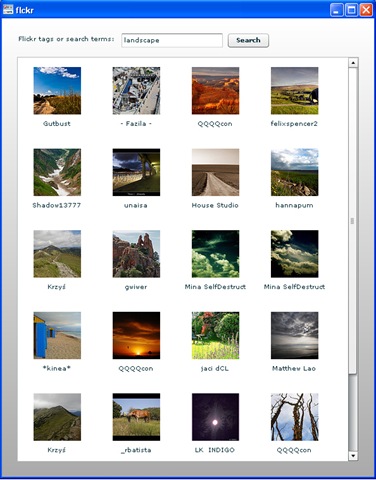Select QQQQcon's orange sunset thumbnail
The image size is (376, 480).
pyautogui.click(x=136, y=336)
